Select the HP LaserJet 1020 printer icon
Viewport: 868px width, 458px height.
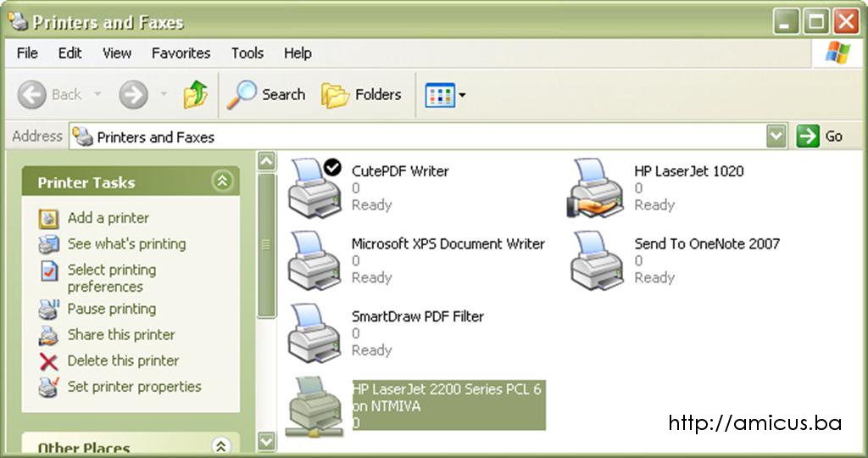click(596, 188)
